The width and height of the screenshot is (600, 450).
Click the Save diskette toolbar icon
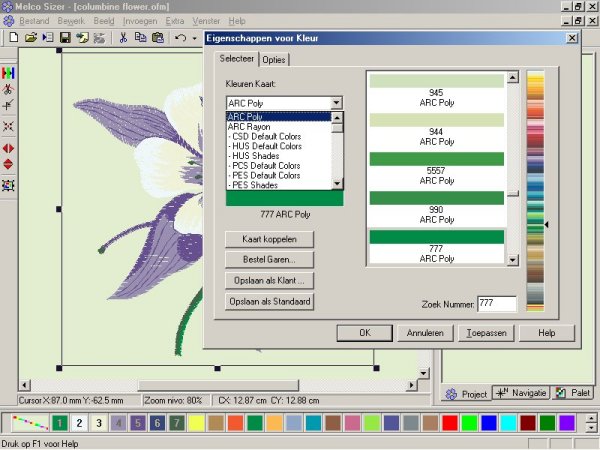pyautogui.click(x=65, y=38)
